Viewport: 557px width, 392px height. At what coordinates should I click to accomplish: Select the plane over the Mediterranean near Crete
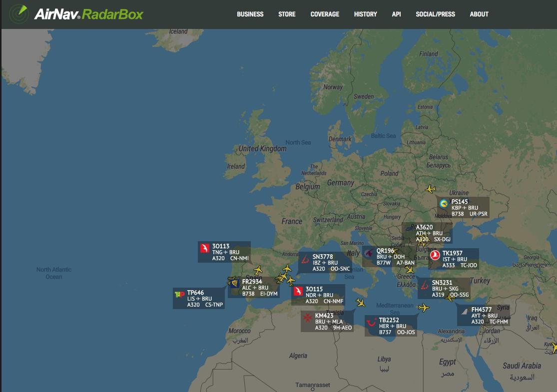(x=424, y=308)
